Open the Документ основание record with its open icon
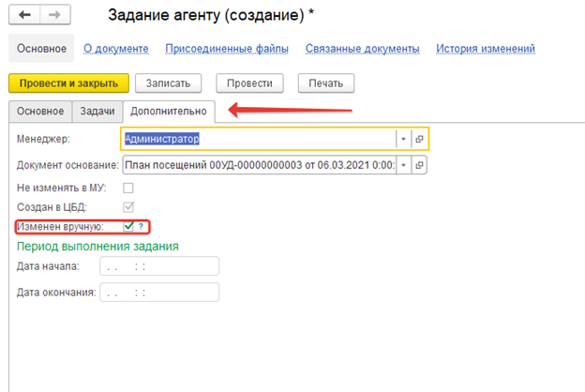This screenshot has height=392, width=585. 419,165
